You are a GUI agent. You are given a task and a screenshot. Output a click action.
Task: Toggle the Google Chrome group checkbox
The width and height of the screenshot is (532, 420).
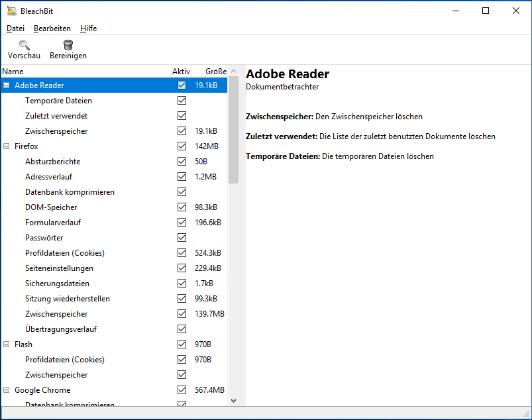click(182, 390)
